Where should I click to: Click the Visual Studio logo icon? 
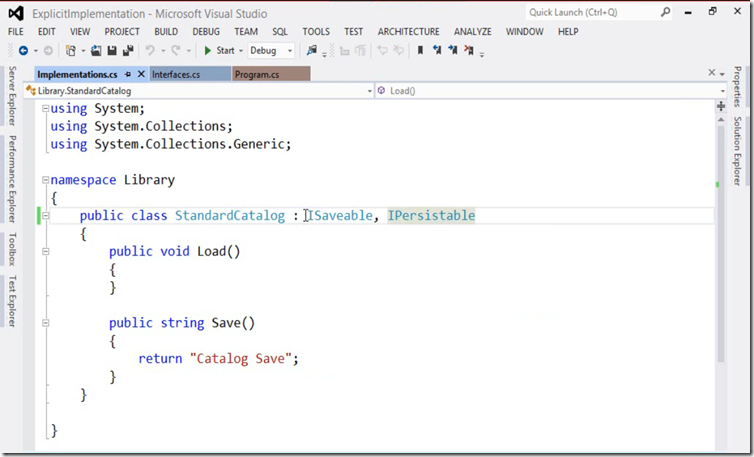[x=16, y=13]
